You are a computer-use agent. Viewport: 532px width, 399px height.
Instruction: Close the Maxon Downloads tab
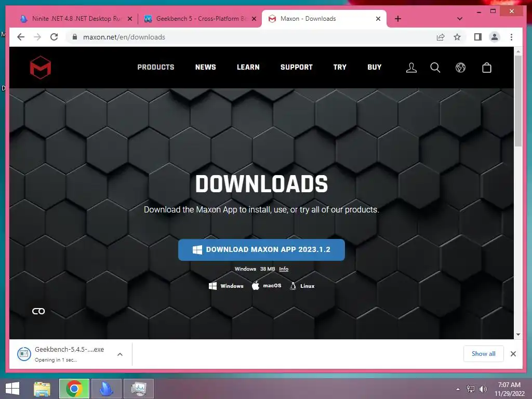tap(378, 19)
